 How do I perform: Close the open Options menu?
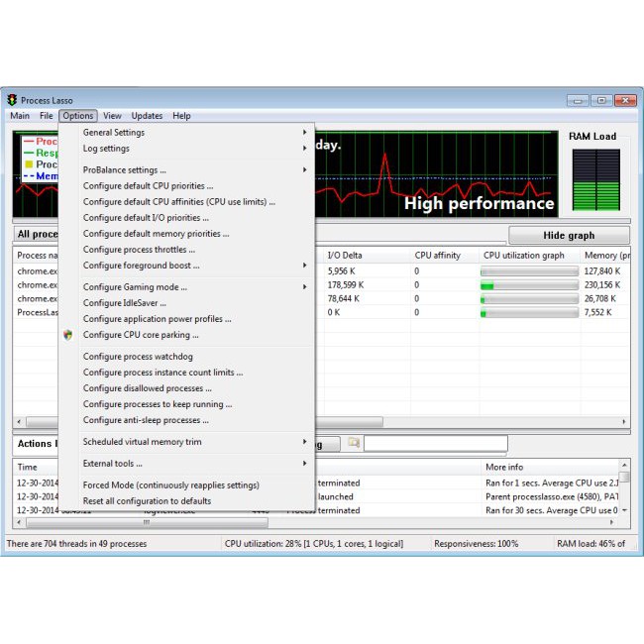point(78,116)
